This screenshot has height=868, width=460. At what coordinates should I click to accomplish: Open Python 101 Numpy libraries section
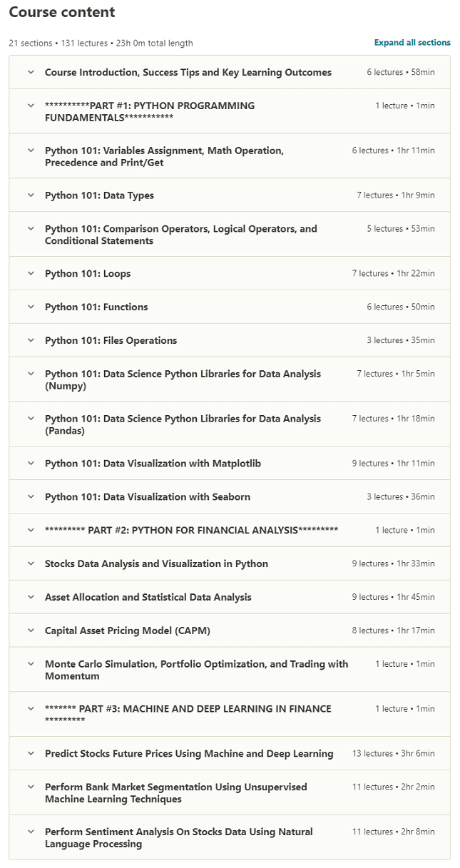[183, 379]
